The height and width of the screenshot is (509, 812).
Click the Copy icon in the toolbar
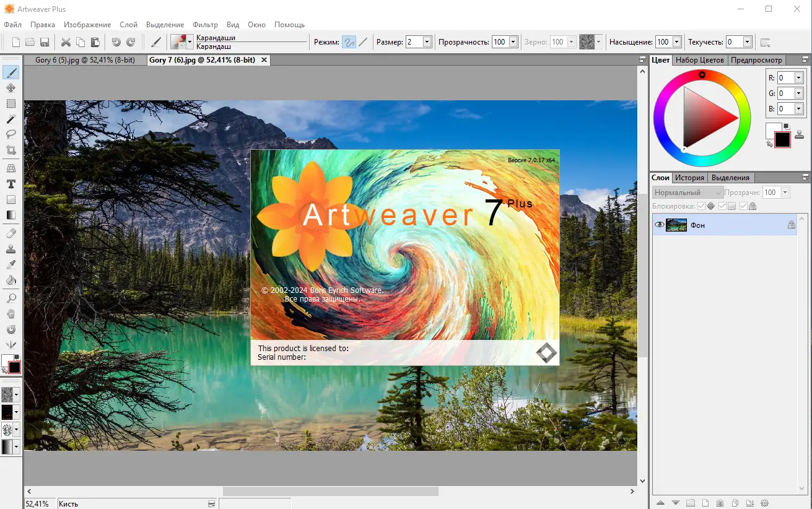(81, 42)
